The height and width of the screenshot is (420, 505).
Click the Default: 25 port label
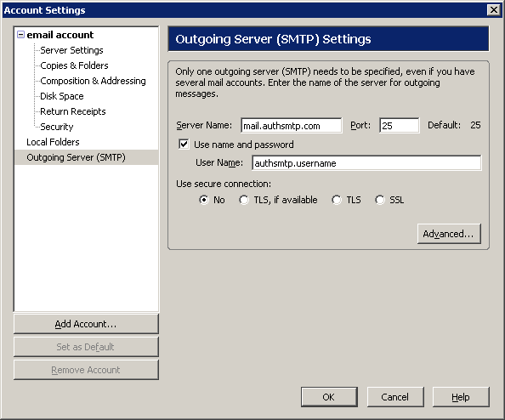pyautogui.click(x=454, y=125)
